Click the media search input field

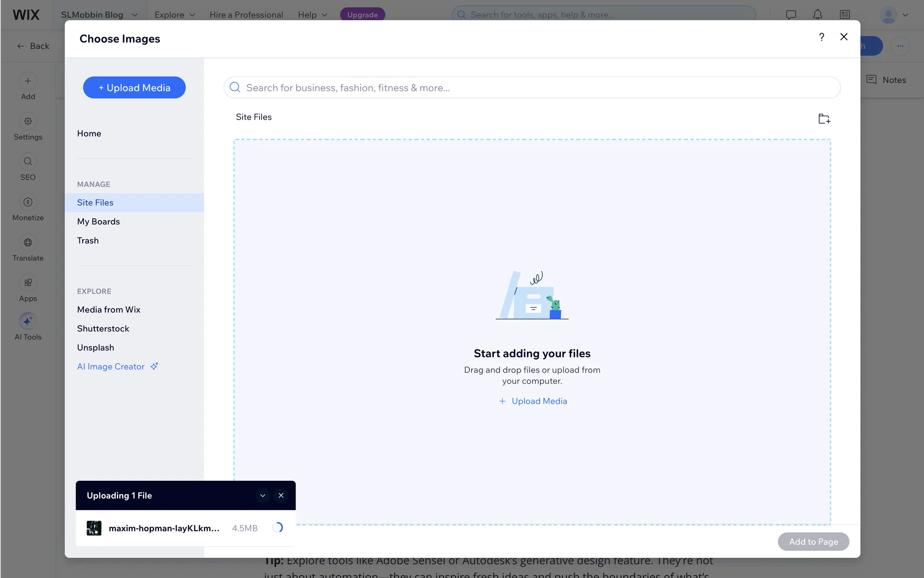[x=532, y=88]
